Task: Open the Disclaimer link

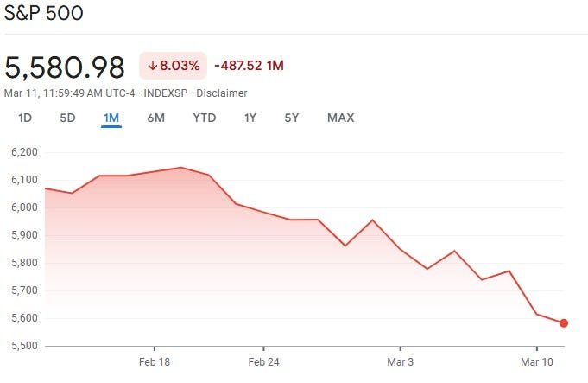Action: [x=222, y=93]
